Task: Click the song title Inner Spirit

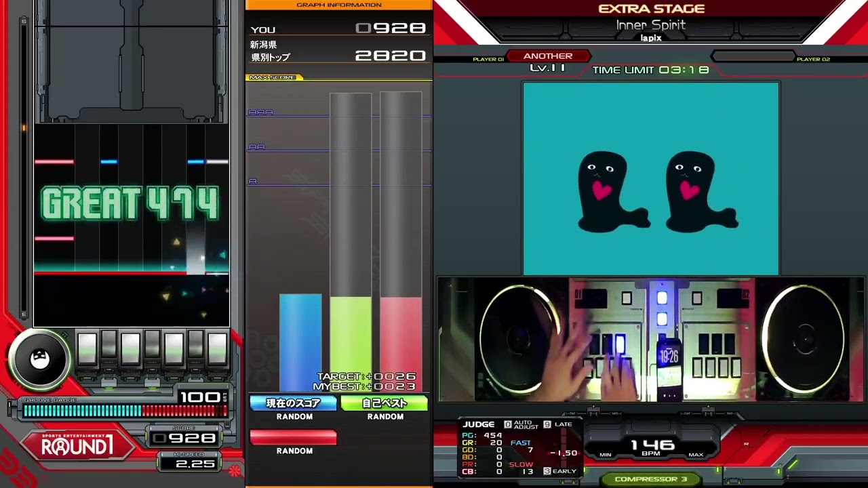Action: coord(650,25)
